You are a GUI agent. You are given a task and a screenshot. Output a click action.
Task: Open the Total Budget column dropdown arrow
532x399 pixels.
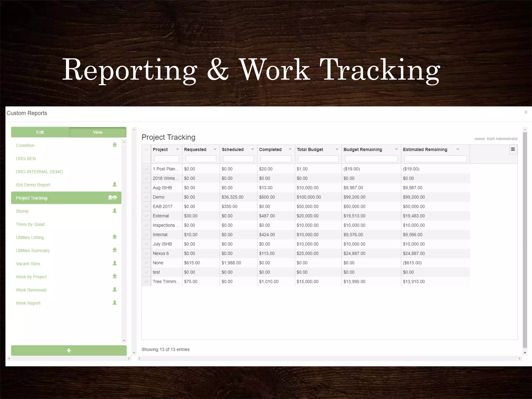click(x=337, y=149)
